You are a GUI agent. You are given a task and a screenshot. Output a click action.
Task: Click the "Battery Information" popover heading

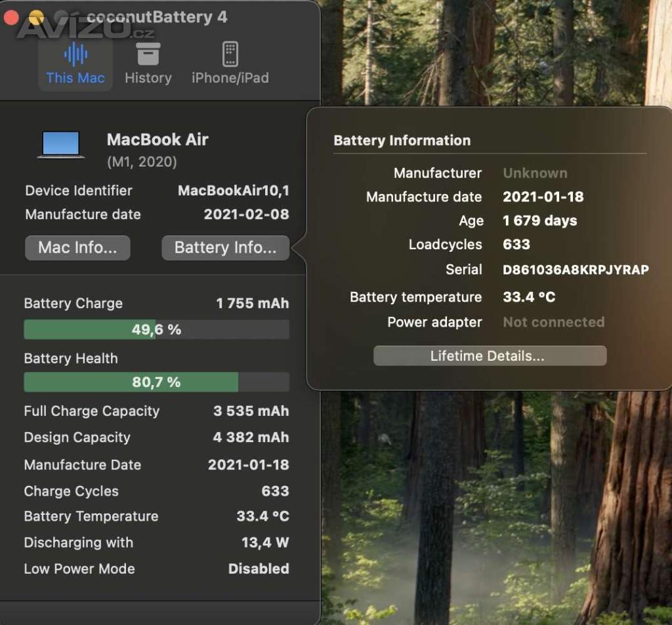pos(402,140)
